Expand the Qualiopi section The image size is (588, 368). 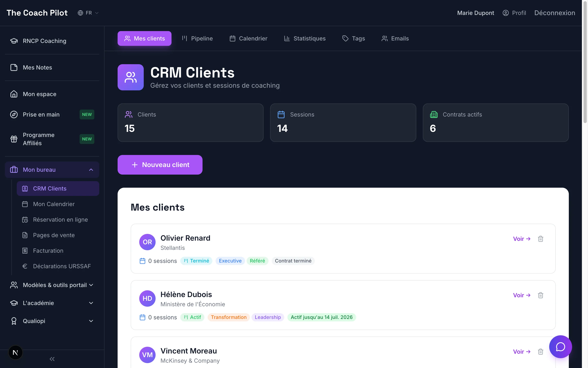pyautogui.click(x=52, y=321)
